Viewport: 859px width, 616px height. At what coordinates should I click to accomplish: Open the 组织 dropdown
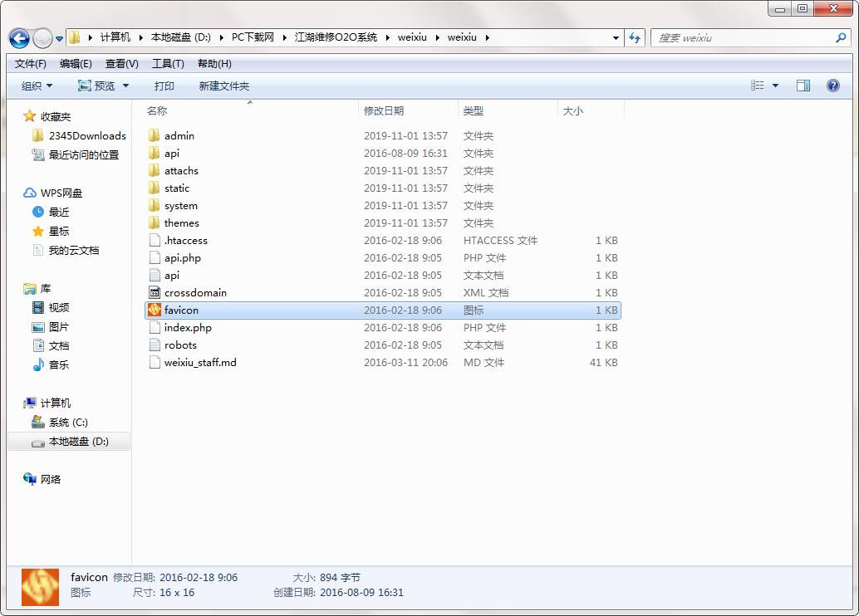click(37, 86)
